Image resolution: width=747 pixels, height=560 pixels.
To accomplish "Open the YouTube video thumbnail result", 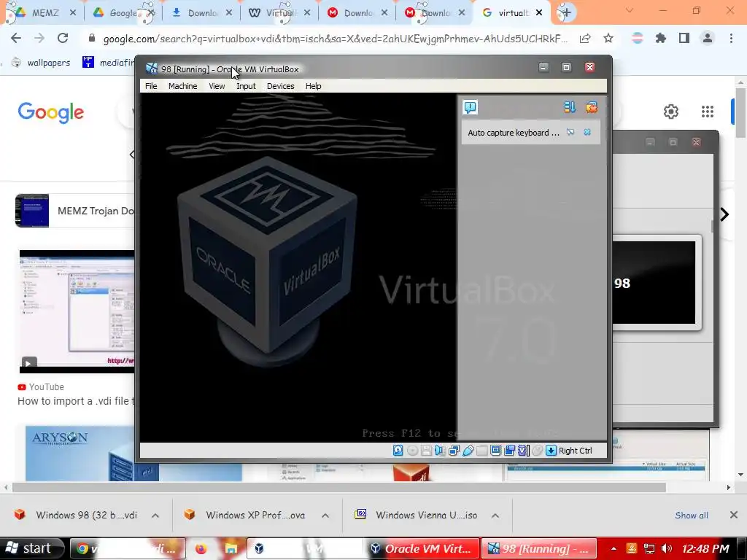I will 77,311.
